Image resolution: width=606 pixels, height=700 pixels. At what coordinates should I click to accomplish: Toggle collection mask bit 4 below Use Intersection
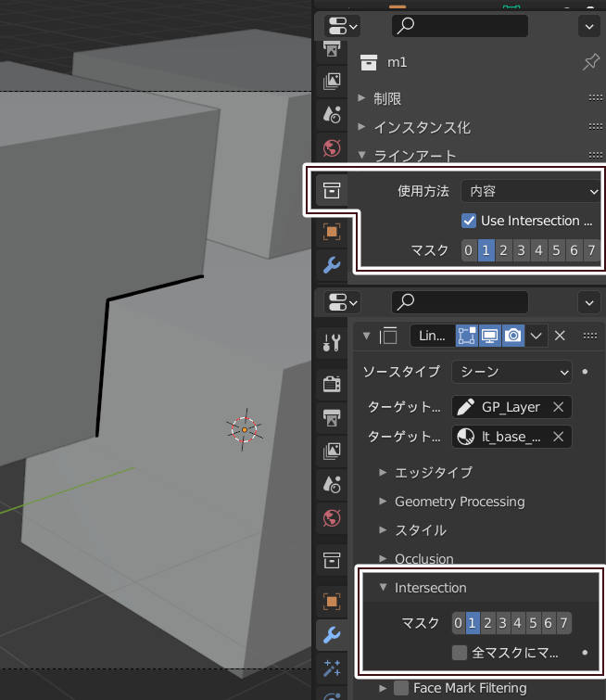(x=538, y=250)
